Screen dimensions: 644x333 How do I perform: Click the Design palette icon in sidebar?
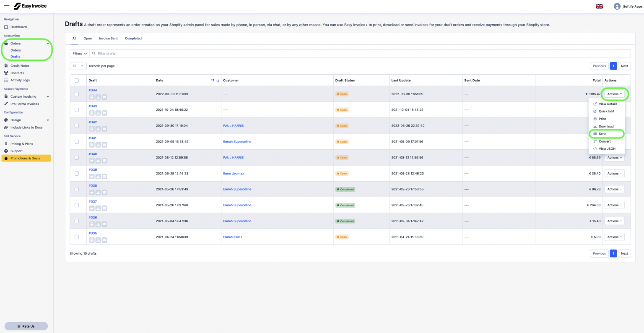(6, 120)
